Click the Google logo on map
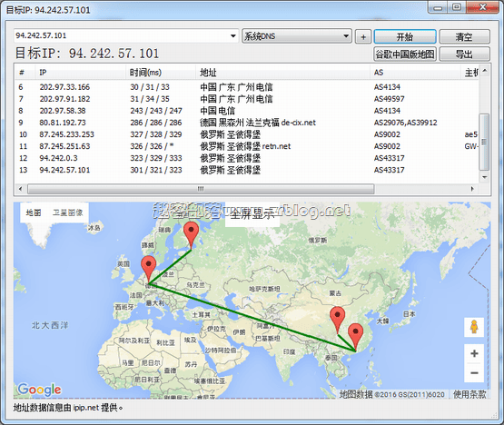504x425 pixels. (39, 390)
